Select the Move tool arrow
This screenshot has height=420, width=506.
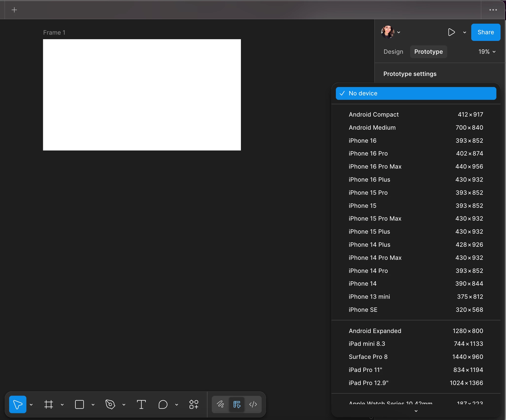[x=18, y=404]
